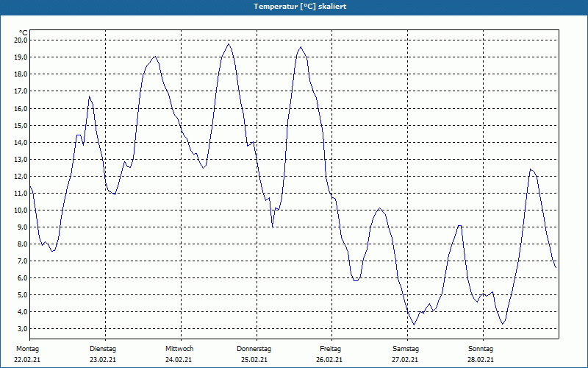588x368 pixels.
Task: Select the 20,0 y-axis label
Action: pyautogui.click(x=21, y=40)
